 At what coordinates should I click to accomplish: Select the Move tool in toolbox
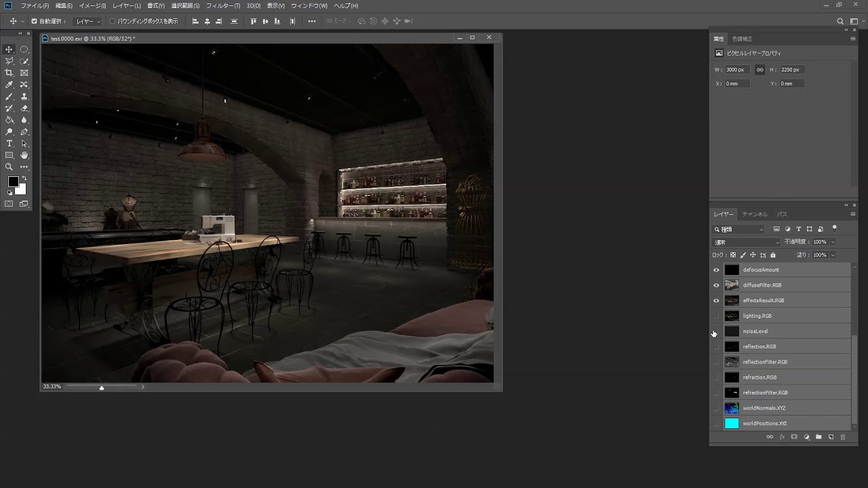pos(9,49)
